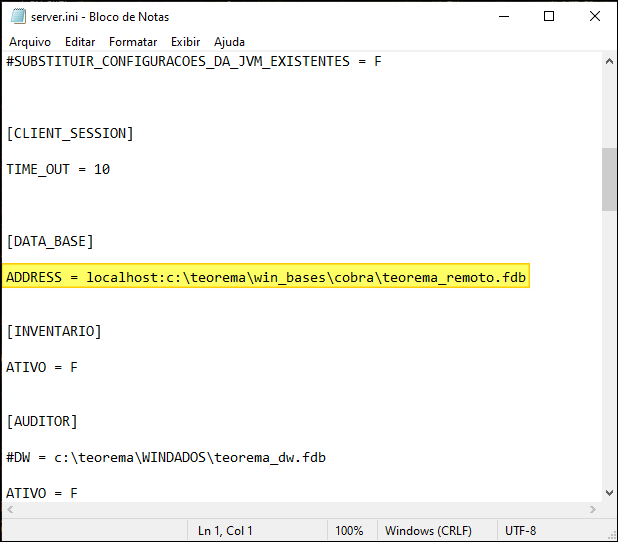Open the Arquivo menu
Image resolution: width=618 pixels, height=542 pixels.
click(30, 42)
